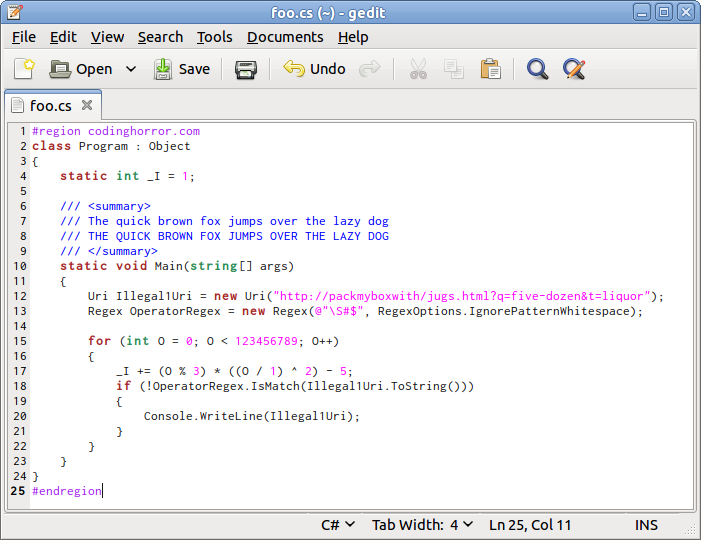
Task: Click the Cut scissors icon
Action: [418, 69]
